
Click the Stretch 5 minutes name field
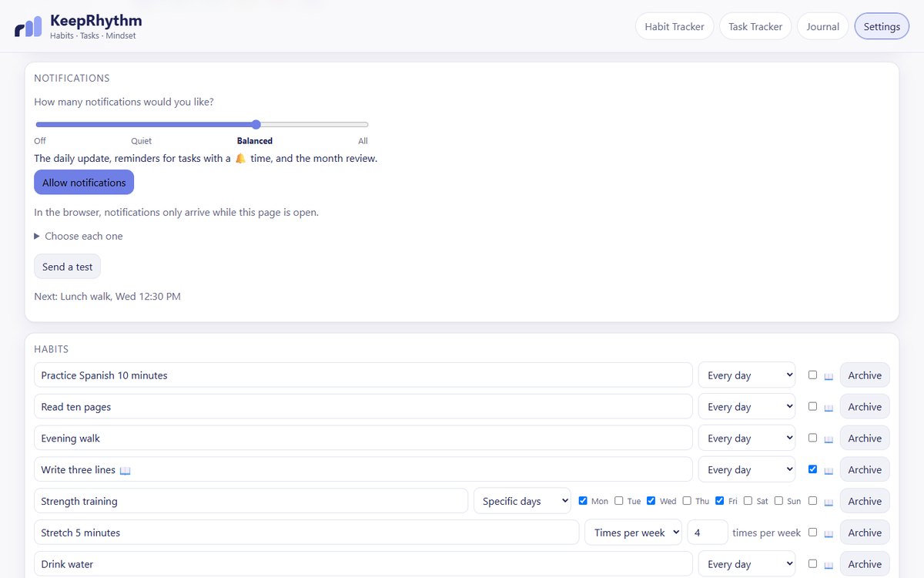tap(306, 533)
